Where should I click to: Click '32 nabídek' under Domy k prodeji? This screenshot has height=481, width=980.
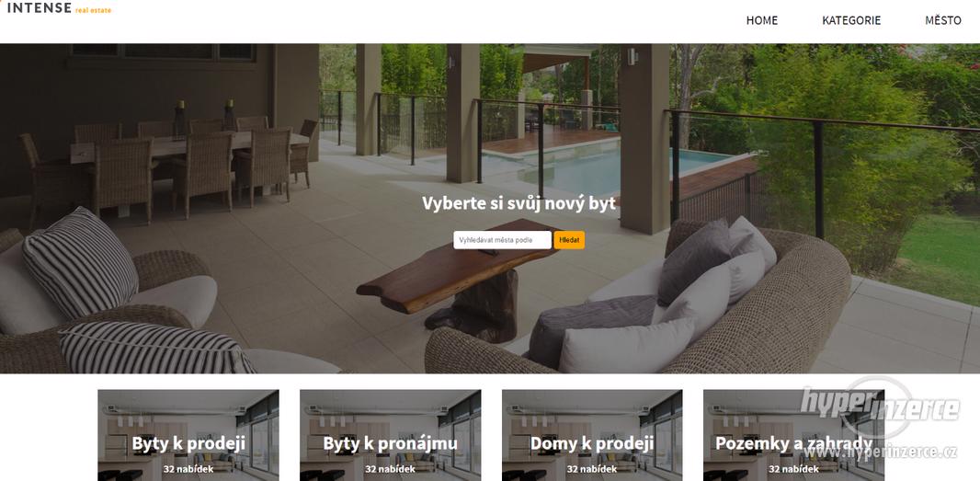592,468
